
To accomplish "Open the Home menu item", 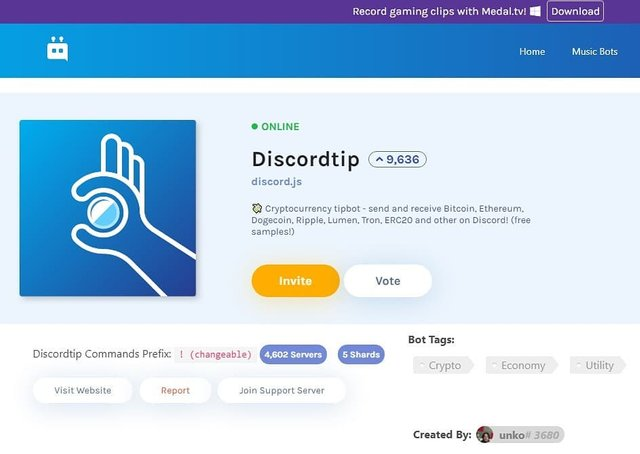I will 532,51.
